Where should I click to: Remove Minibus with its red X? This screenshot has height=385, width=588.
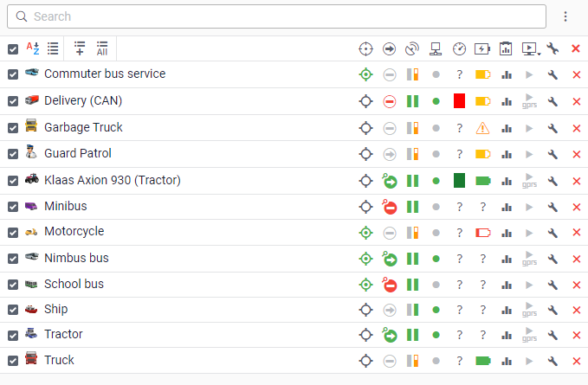click(x=576, y=207)
